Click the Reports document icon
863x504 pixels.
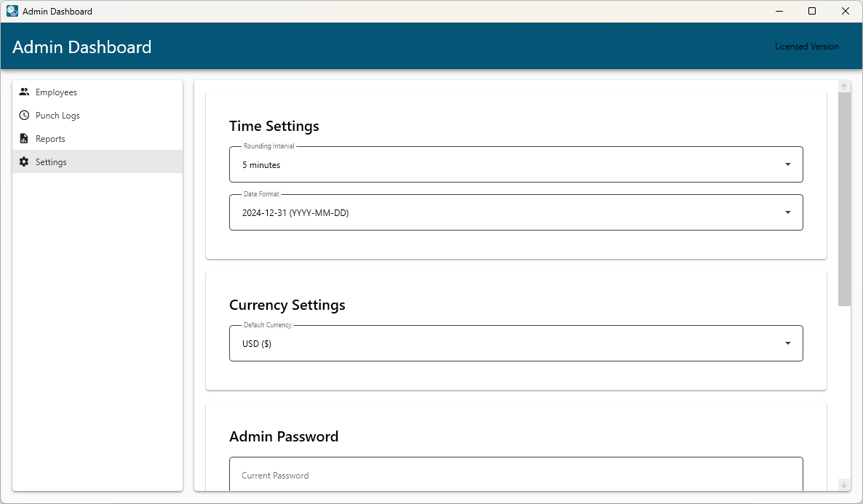(x=24, y=139)
